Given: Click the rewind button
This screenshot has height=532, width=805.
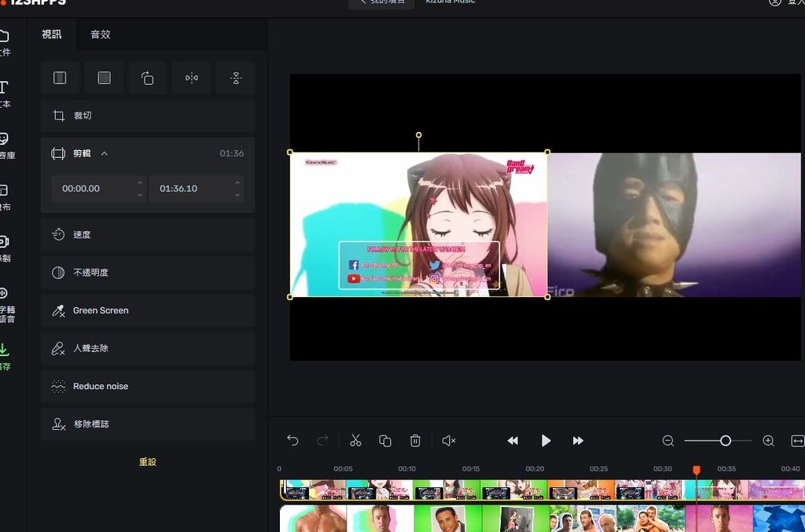Looking at the screenshot, I should pos(513,441).
